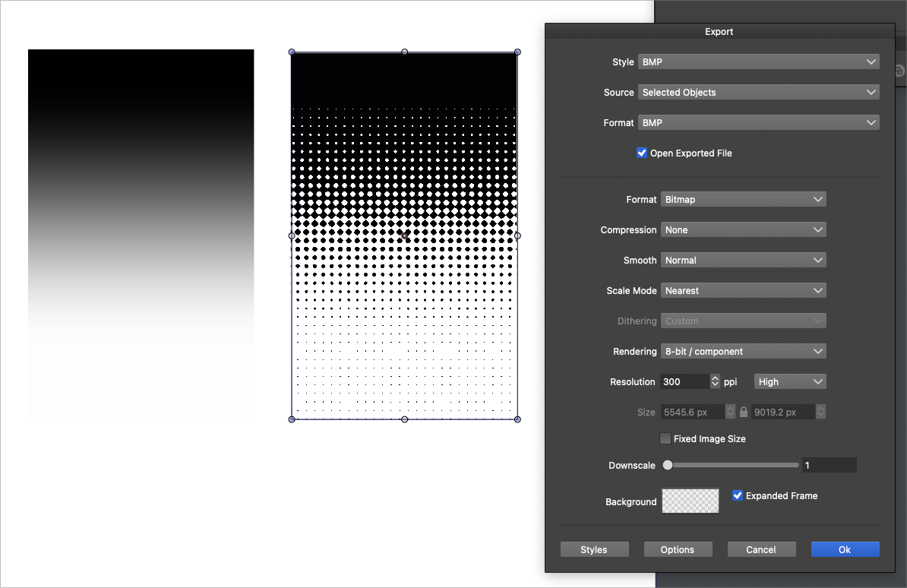Uncheck the Expanded Frame option
This screenshot has width=907, height=588.
(737, 495)
